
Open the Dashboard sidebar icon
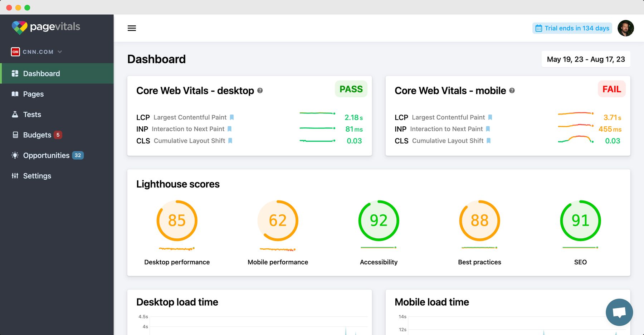point(15,73)
